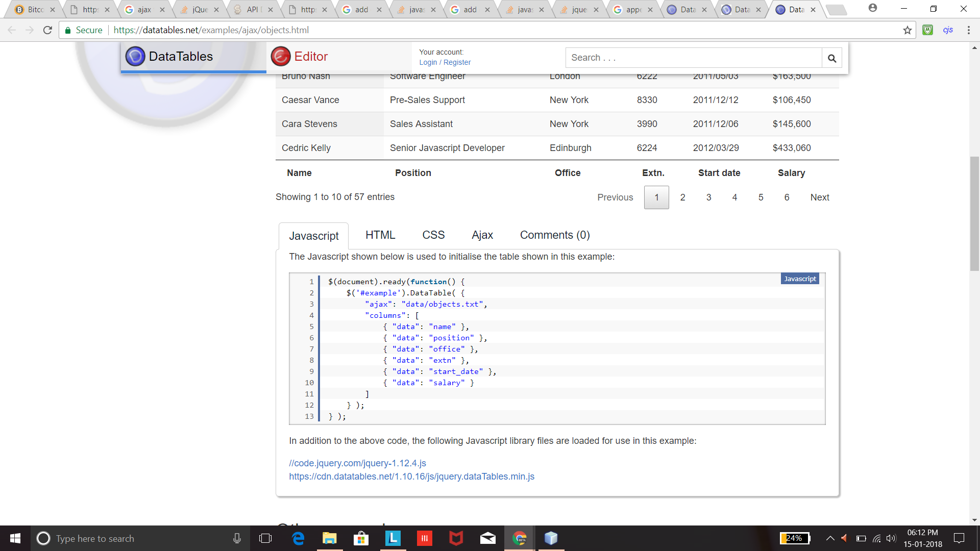Open the jquery.dataTables.min.js CDN link
The image size is (980, 551).
click(x=411, y=477)
